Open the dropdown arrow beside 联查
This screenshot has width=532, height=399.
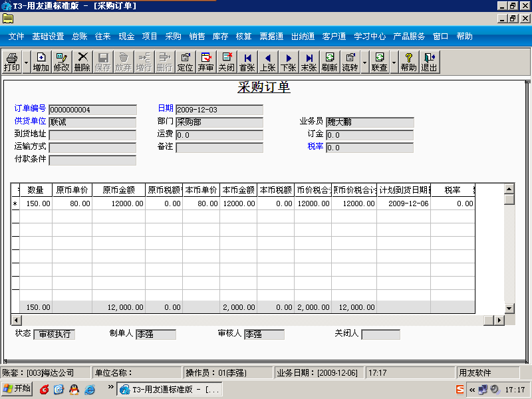tap(394, 62)
